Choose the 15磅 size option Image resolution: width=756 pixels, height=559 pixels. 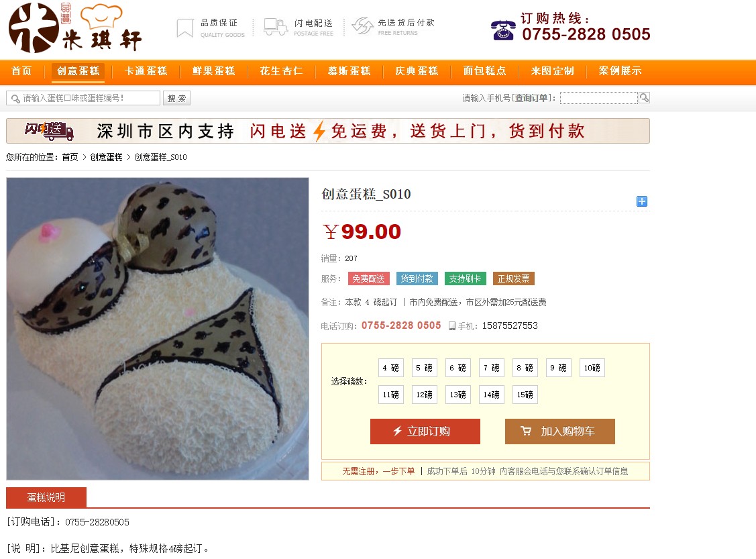point(525,395)
